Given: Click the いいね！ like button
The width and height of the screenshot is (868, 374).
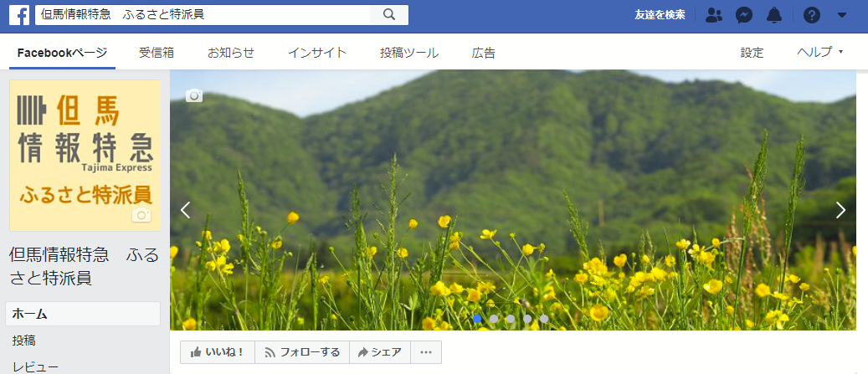Looking at the screenshot, I should click(218, 352).
